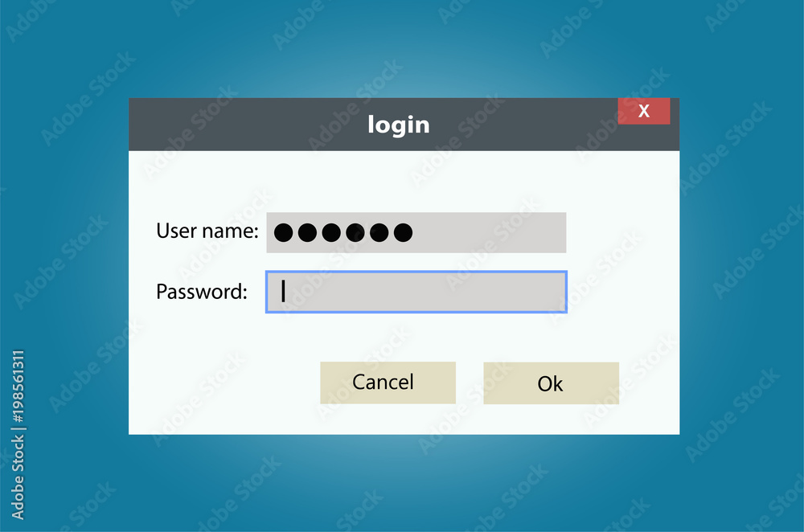Click the dark gray dialog title bar

(404, 125)
